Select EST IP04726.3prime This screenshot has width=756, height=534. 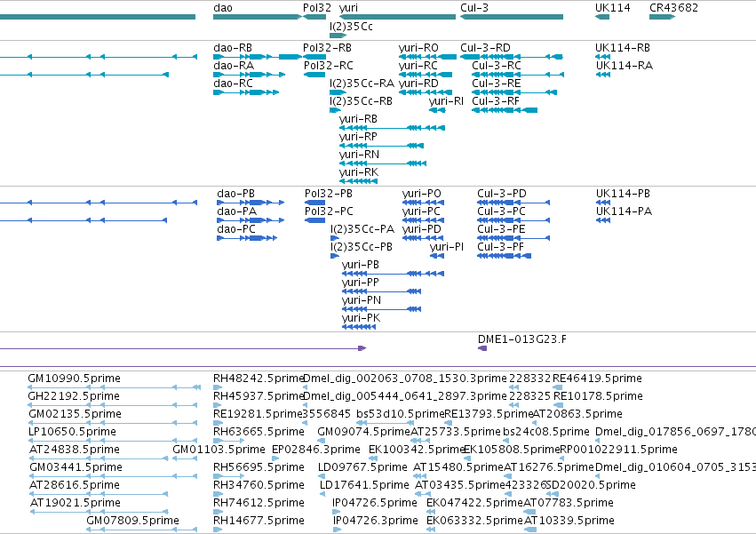337,530
